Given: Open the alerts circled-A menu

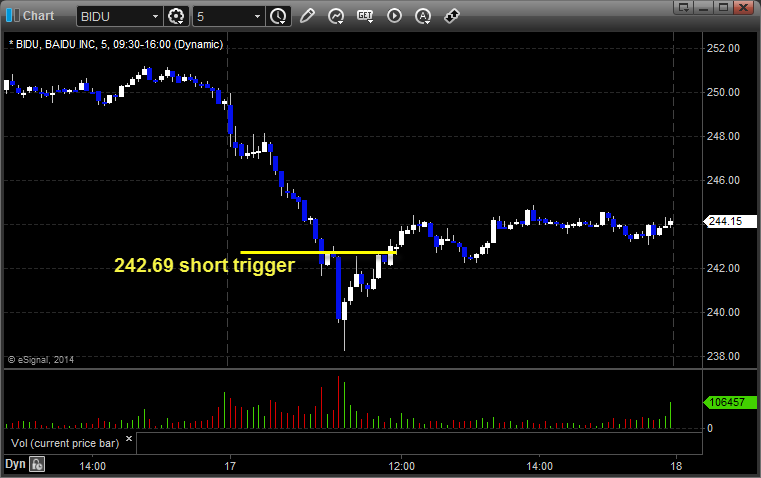Looking at the screenshot, I should (x=423, y=16).
